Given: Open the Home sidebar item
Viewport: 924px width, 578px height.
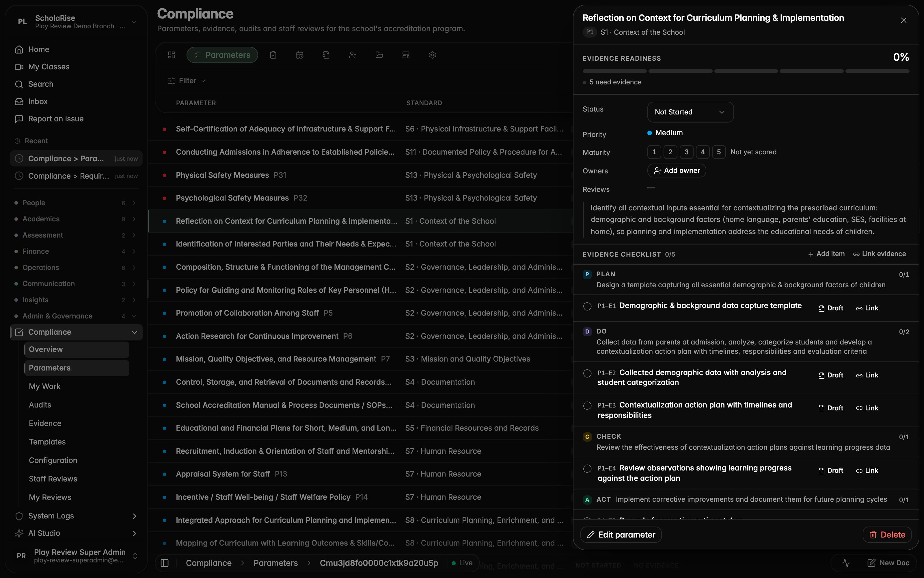Looking at the screenshot, I should pyautogui.click(x=76, y=49).
